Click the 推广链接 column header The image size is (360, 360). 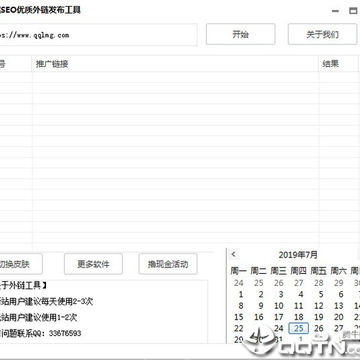pos(175,64)
